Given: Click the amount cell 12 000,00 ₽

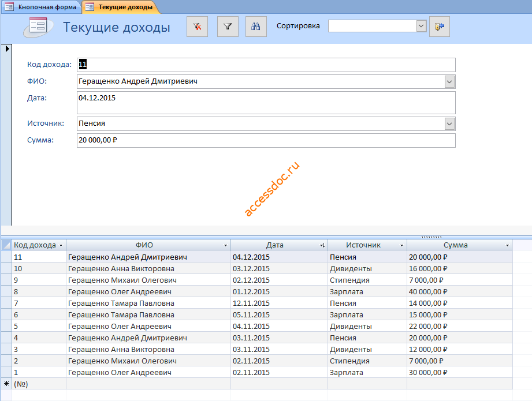Looking at the screenshot, I should pyautogui.click(x=460, y=349).
